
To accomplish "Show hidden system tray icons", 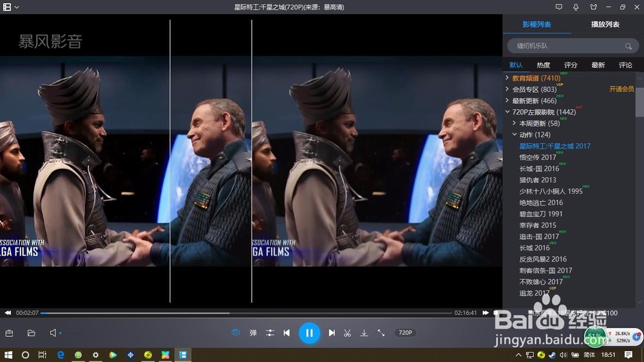I will pos(518,355).
